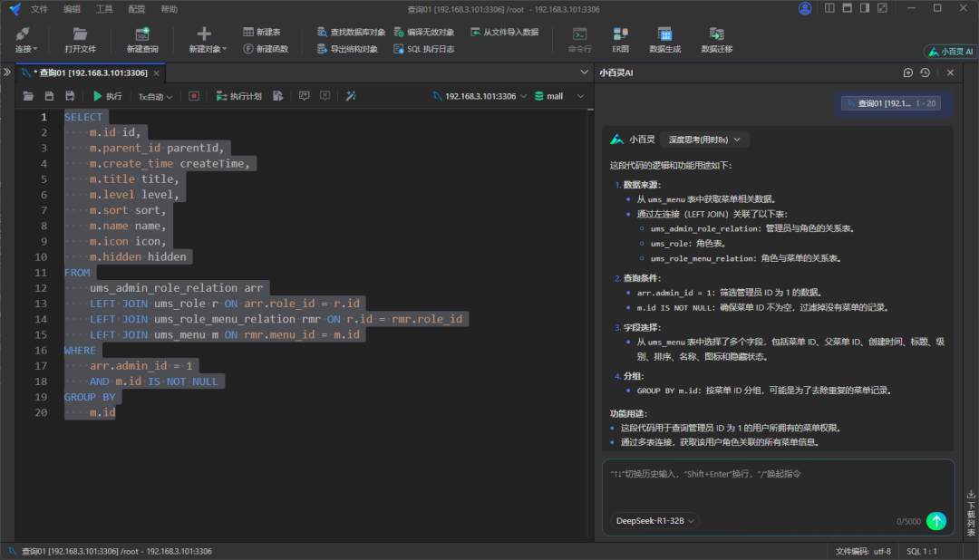
Task: Open the mall database dropdown
Action: 555,96
